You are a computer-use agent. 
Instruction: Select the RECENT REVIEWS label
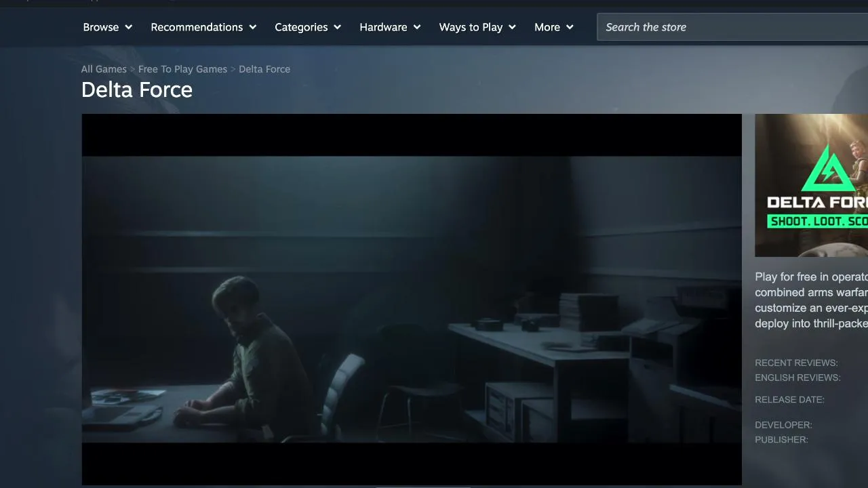pyautogui.click(x=796, y=363)
